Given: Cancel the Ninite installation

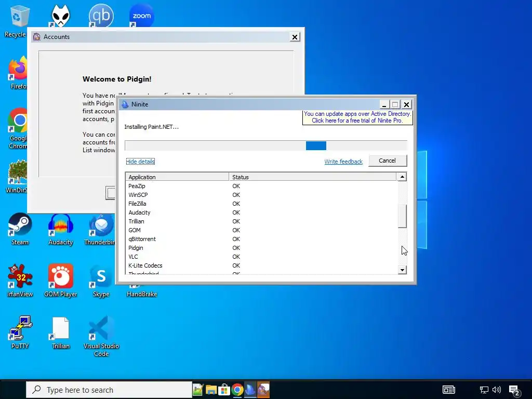Looking at the screenshot, I should tap(387, 161).
